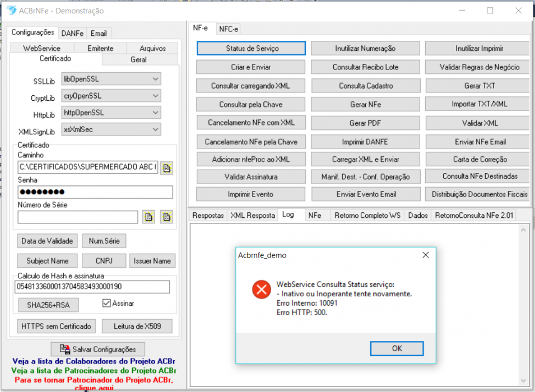Click the Status de Serviço button
The image size is (535, 392).
tap(251, 49)
